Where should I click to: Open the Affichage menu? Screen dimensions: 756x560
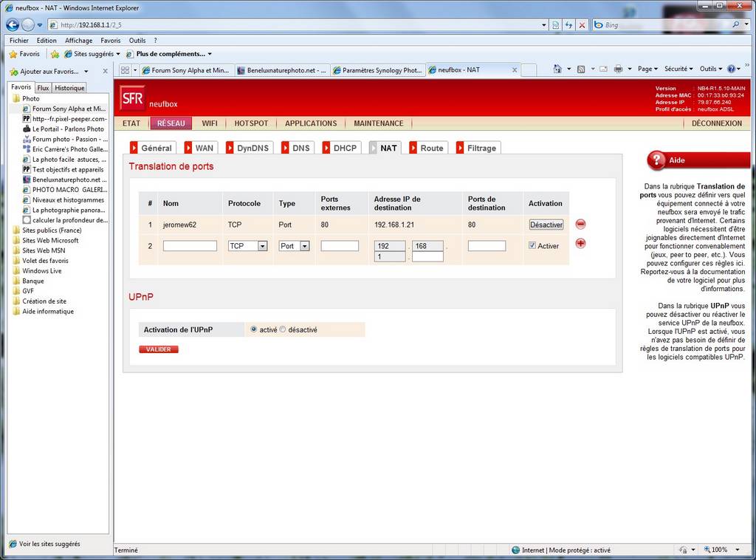[78, 41]
